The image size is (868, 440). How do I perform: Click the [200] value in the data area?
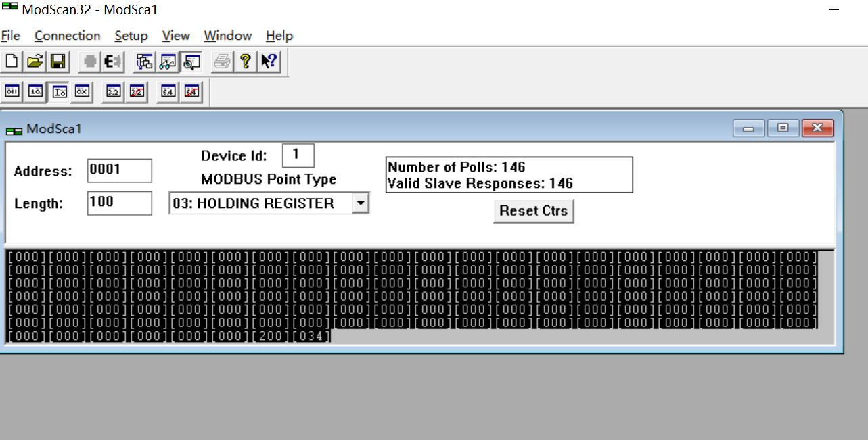pos(271,336)
